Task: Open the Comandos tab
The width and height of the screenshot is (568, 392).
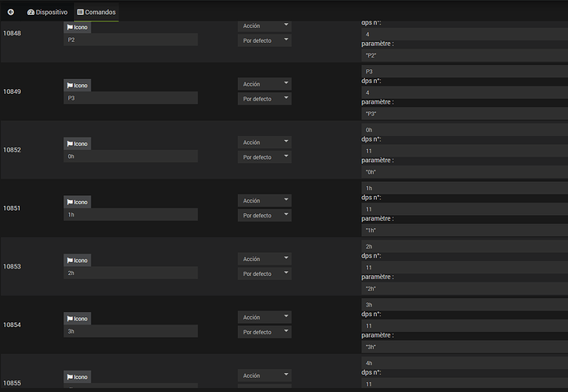Action: tap(96, 12)
